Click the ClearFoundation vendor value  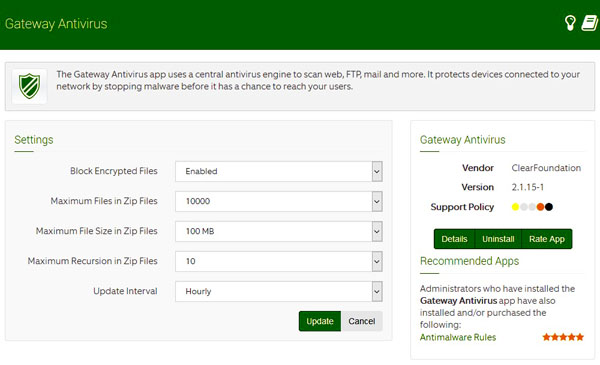pyautogui.click(x=546, y=168)
